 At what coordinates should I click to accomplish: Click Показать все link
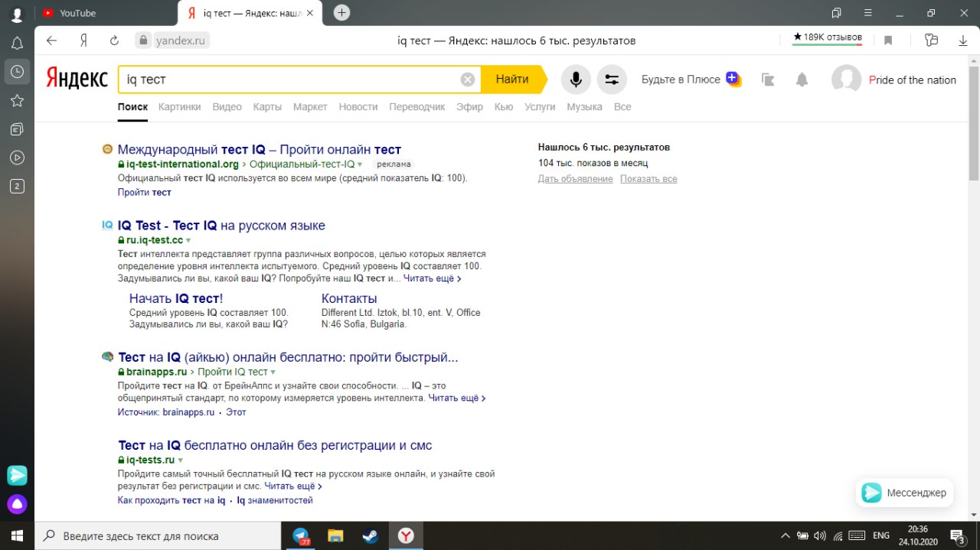648,179
